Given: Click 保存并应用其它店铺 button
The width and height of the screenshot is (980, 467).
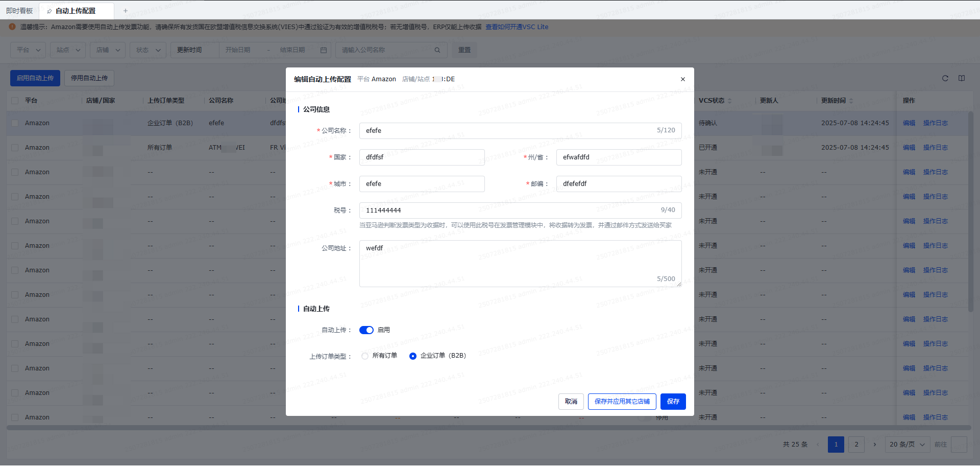Looking at the screenshot, I should pyautogui.click(x=622, y=402).
